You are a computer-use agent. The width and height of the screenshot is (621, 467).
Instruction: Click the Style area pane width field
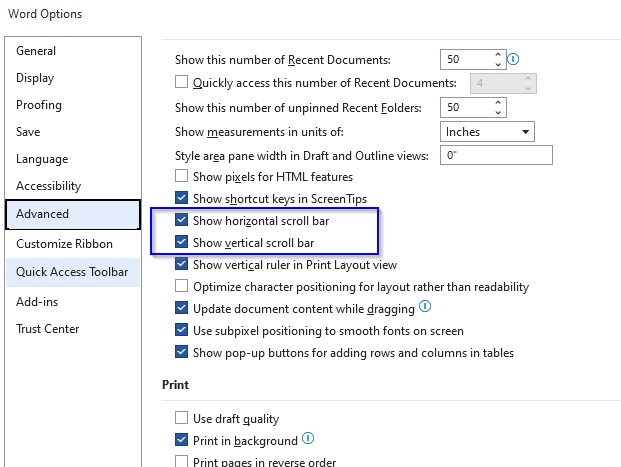point(496,155)
